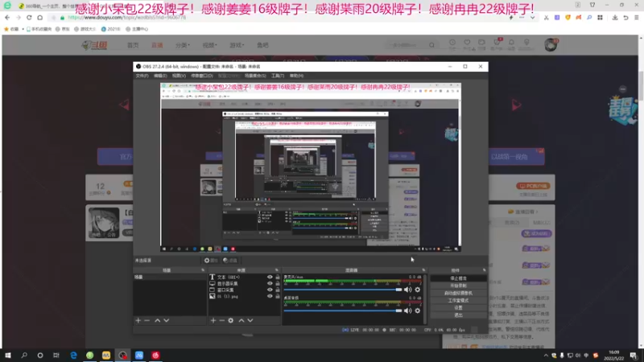The height and width of the screenshot is (362, 644).
Task: Pop out the sources dock with its header icon
Action: 277,270
